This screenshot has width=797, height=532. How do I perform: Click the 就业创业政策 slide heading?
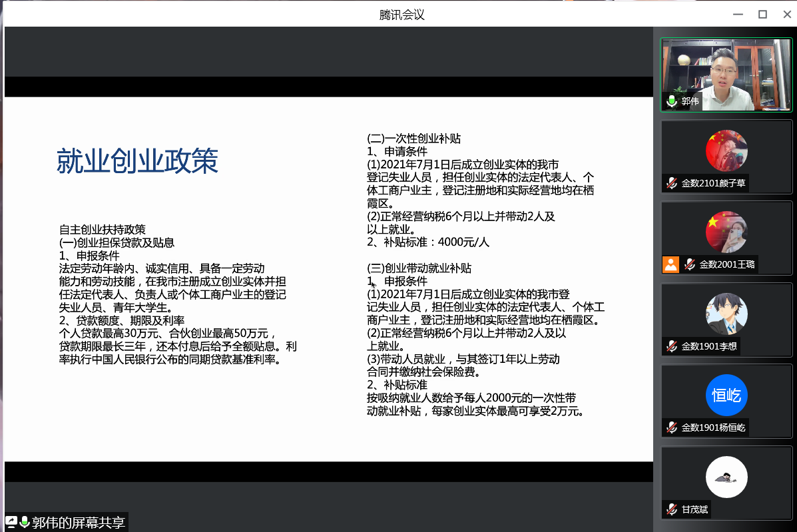[137, 161]
